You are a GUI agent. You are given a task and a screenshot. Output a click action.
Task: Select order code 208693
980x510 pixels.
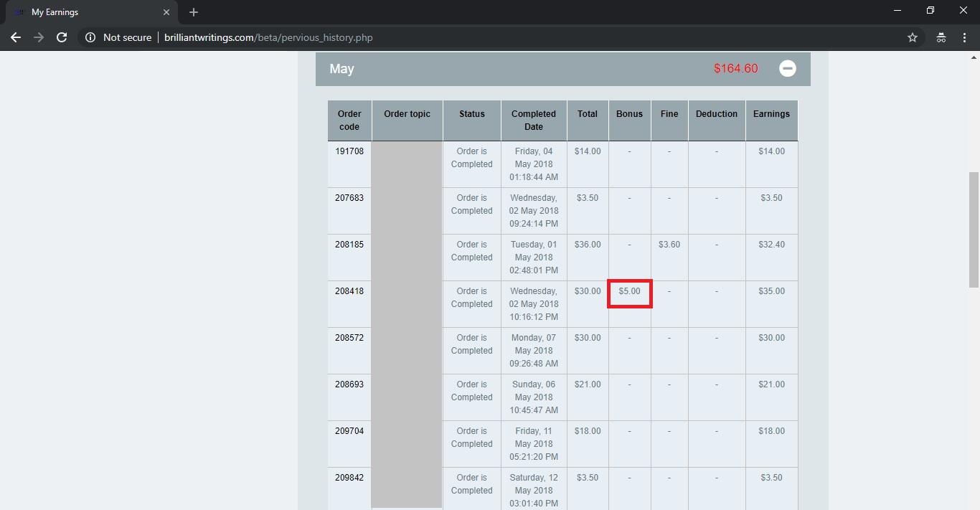coord(349,384)
